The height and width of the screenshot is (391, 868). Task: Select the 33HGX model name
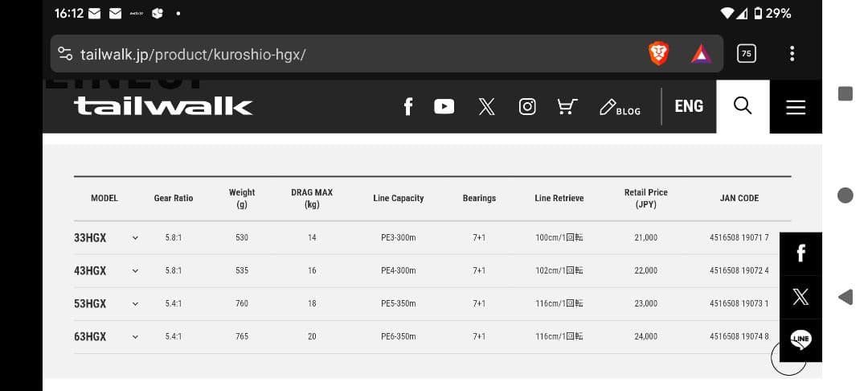tap(90, 237)
